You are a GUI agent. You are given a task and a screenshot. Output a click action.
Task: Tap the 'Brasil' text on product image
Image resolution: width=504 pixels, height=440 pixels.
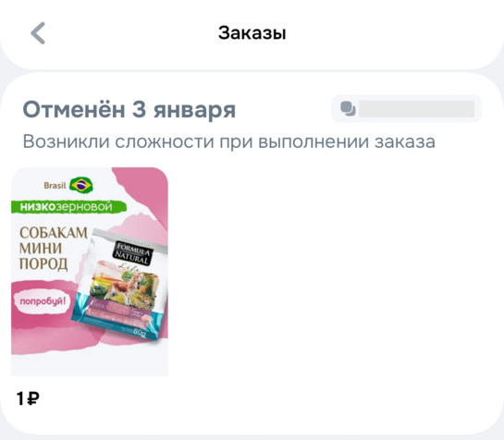pos(55,186)
